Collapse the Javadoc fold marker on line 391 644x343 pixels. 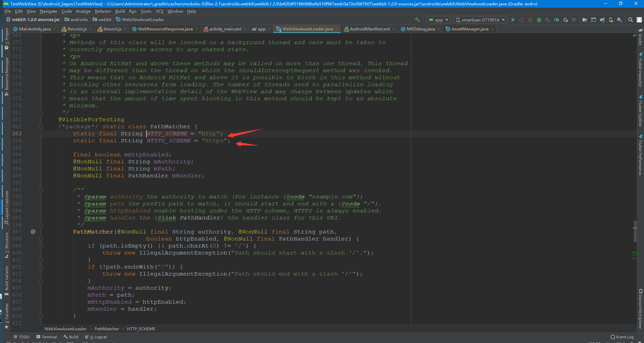pos(41,190)
